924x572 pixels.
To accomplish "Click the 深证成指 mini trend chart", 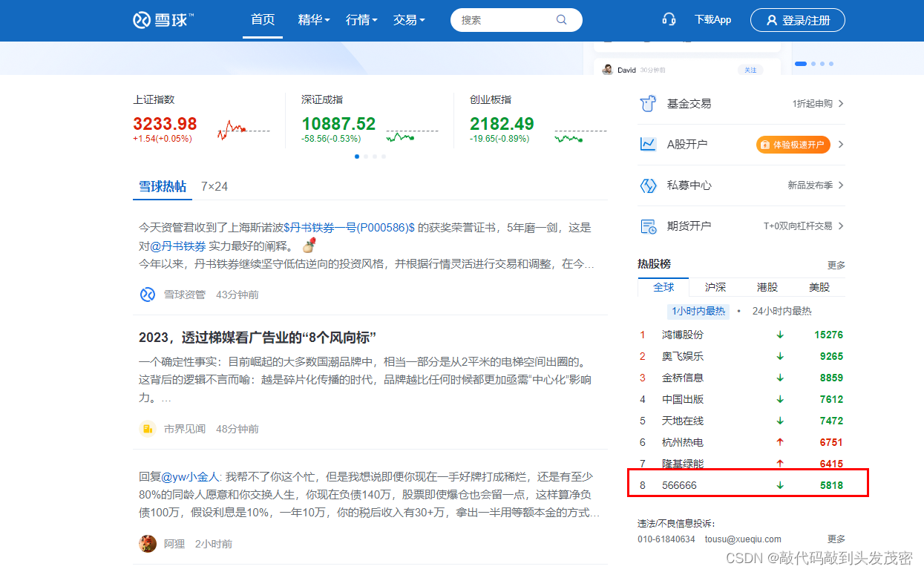I will coord(412,136).
